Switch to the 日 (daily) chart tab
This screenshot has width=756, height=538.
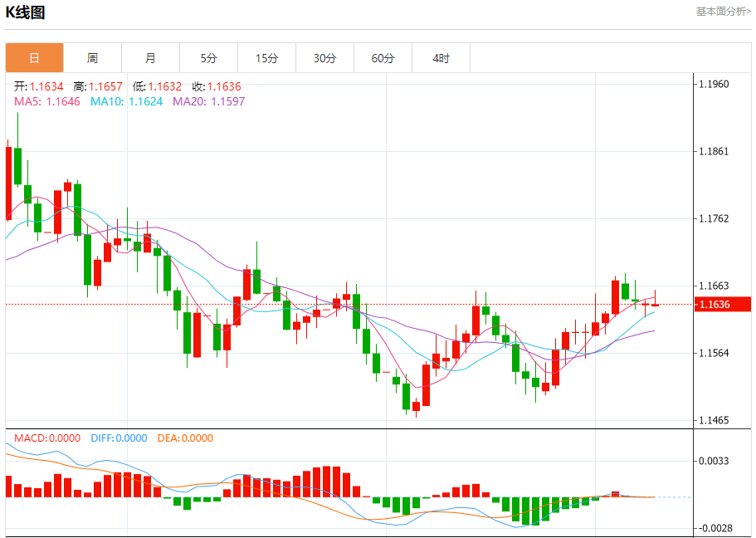(34, 58)
